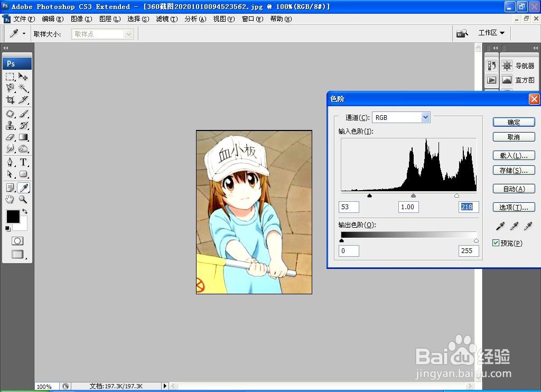This screenshot has height=392, width=541.
Task: Select the Eyedropper tool in toolbox
Action: pyautogui.click(x=23, y=188)
